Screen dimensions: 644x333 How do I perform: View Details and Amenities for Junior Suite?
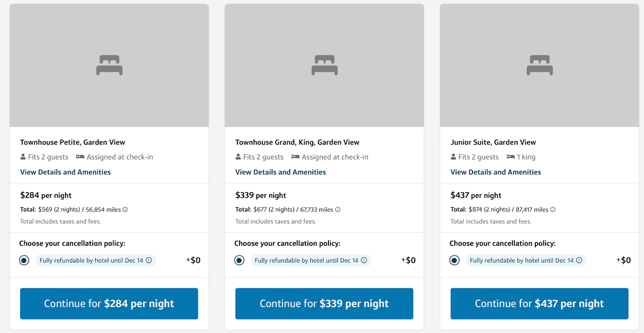pos(495,172)
